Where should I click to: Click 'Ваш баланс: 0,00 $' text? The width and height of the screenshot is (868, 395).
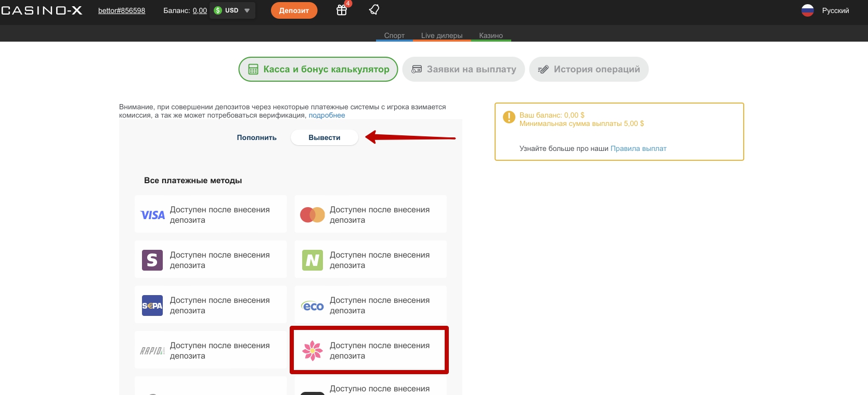pos(552,115)
